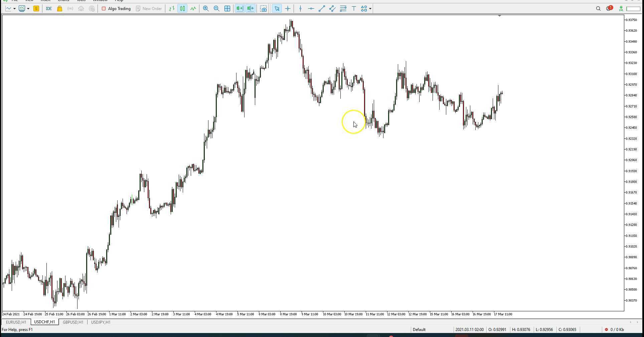The width and height of the screenshot is (644, 337).
Task: Switch to candlestick chart mode
Action: pyautogui.click(x=182, y=8)
